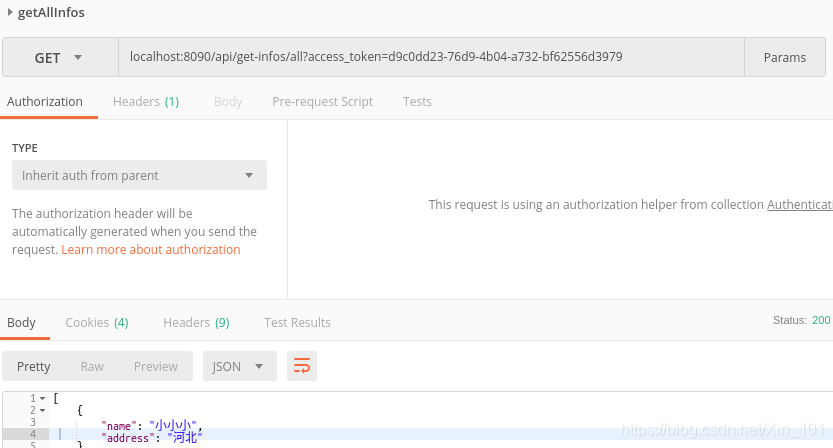Open the request Body tab
The image size is (833, 448).
coord(228,102)
